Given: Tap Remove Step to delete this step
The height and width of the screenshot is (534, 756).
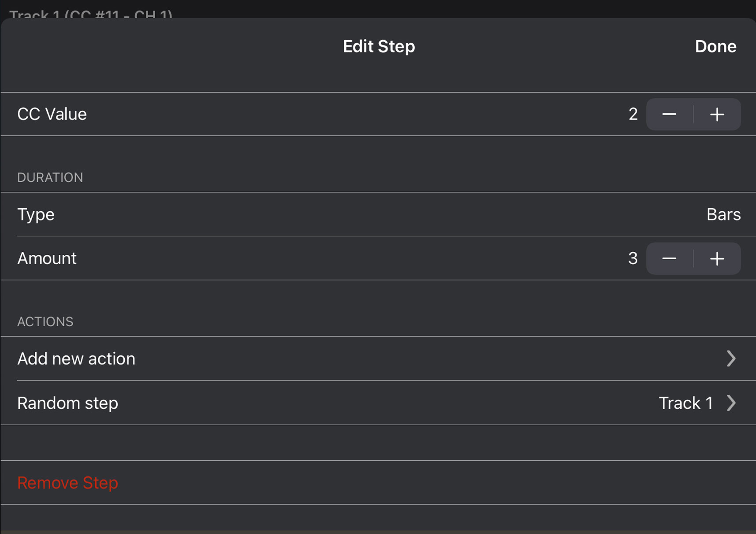Looking at the screenshot, I should tap(67, 482).
